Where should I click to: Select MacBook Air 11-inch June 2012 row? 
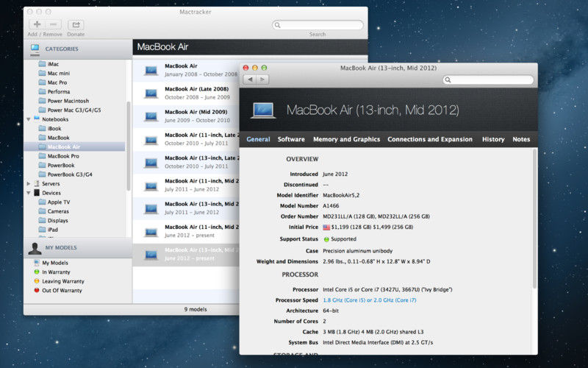coord(186,231)
